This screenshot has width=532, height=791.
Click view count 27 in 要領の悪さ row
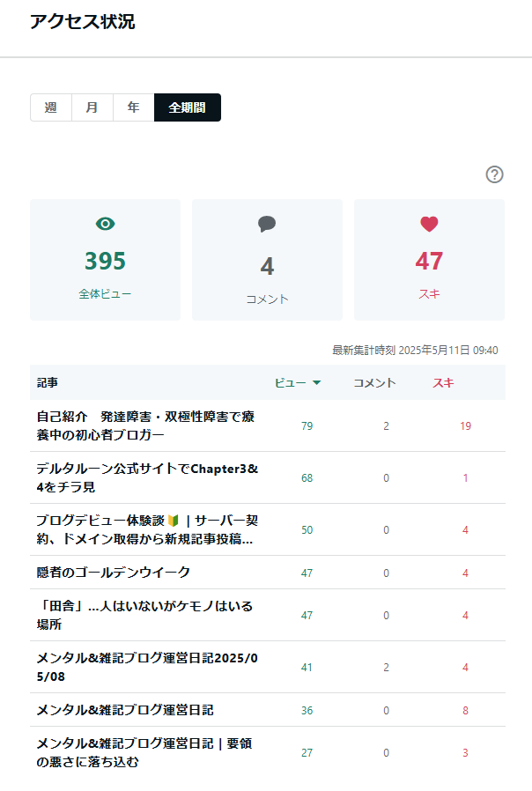tap(307, 753)
